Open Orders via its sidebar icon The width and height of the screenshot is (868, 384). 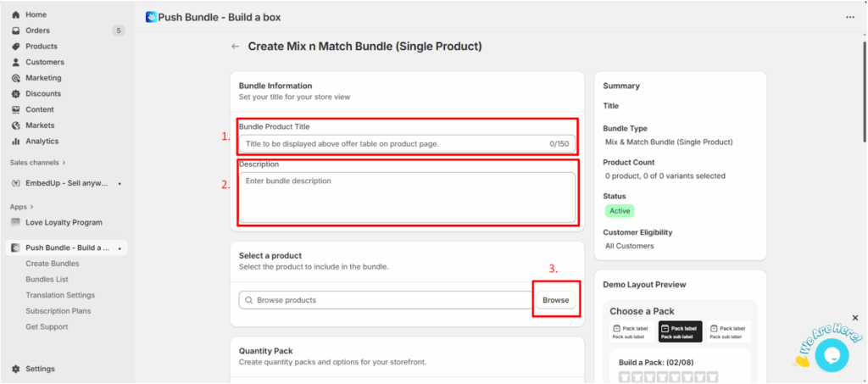coord(15,31)
